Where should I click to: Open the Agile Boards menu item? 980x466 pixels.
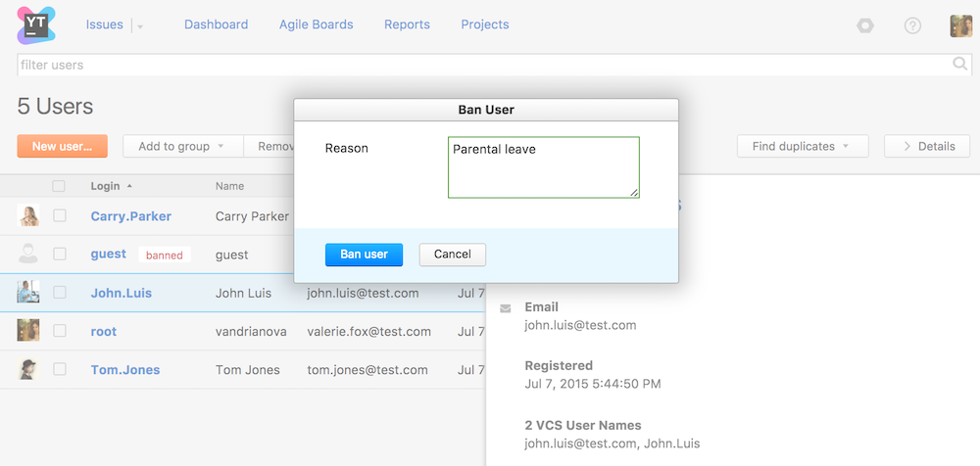tap(316, 24)
